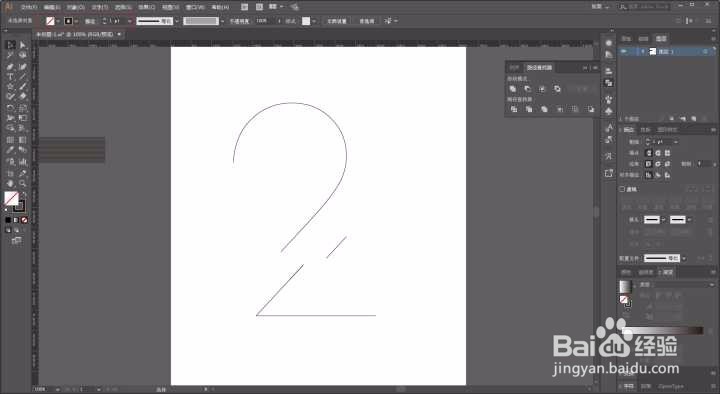Close the document tab

tap(119, 34)
